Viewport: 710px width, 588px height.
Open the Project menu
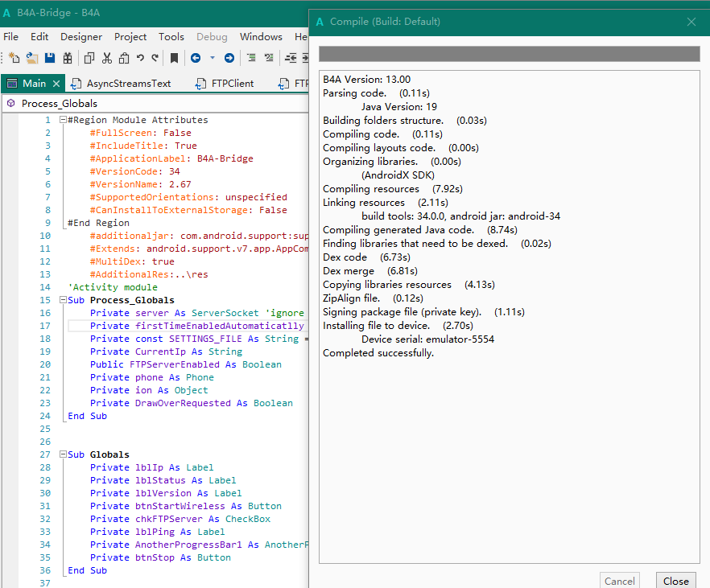point(130,37)
